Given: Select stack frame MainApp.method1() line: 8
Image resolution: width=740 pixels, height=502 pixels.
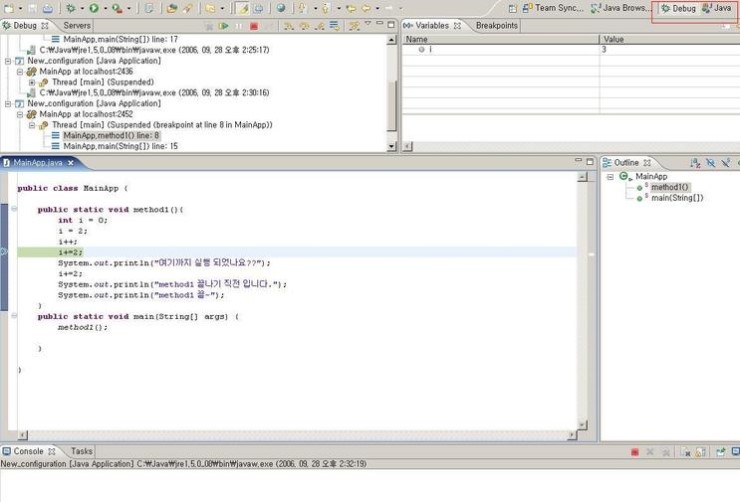Looking at the screenshot, I should coord(111,136).
